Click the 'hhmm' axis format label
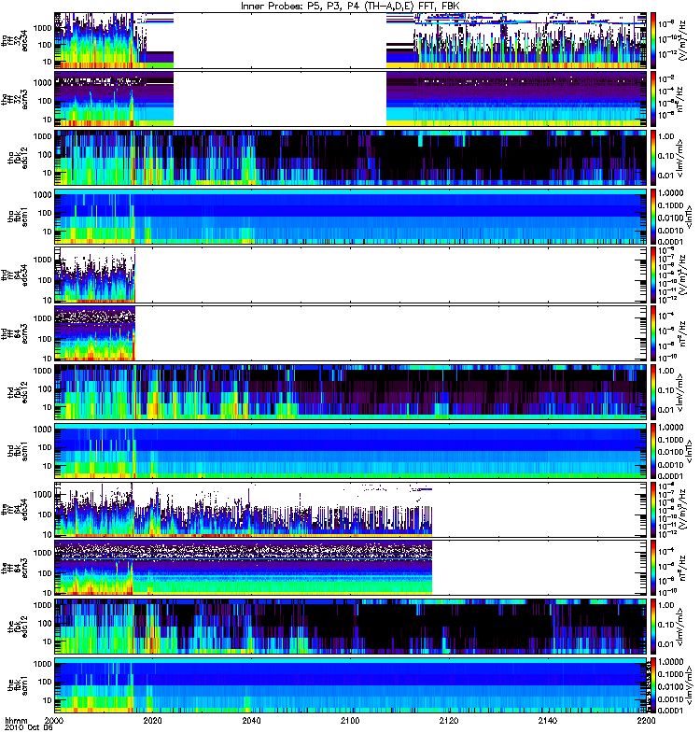Image resolution: width=700 pixels, height=747 pixels. 16,721
